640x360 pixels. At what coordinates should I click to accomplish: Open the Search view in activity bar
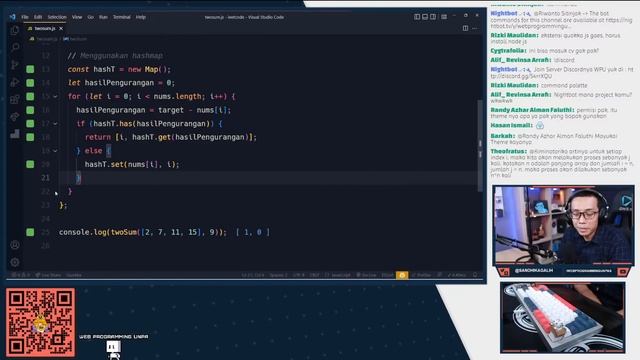point(15,47)
